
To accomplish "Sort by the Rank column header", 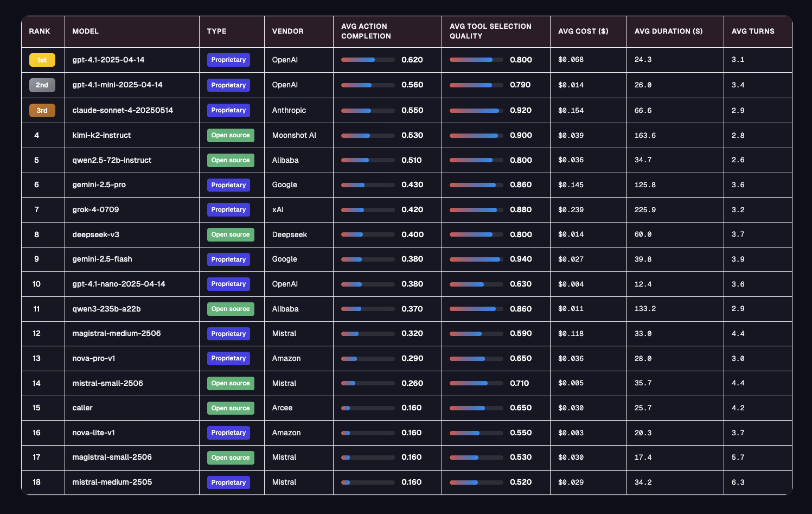I will pos(40,31).
